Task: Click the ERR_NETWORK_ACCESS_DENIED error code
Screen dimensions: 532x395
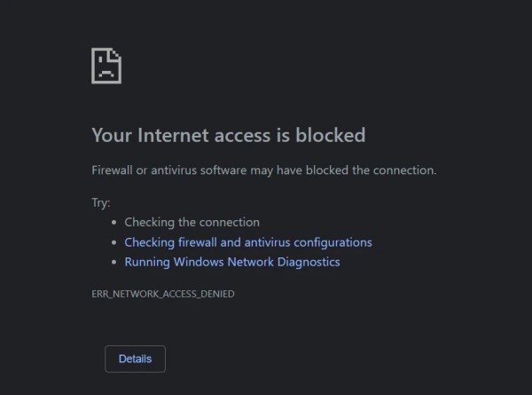Action: click(x=163, y=293)
